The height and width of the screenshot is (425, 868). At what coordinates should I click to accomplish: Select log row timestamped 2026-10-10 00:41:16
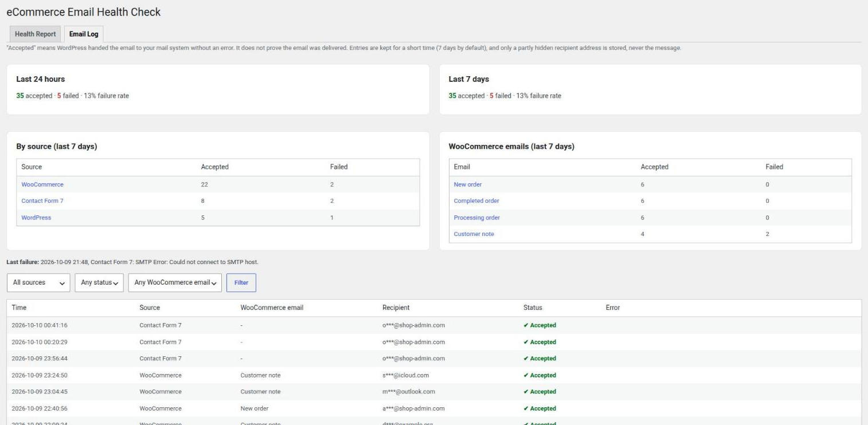(x=434, y=325)
